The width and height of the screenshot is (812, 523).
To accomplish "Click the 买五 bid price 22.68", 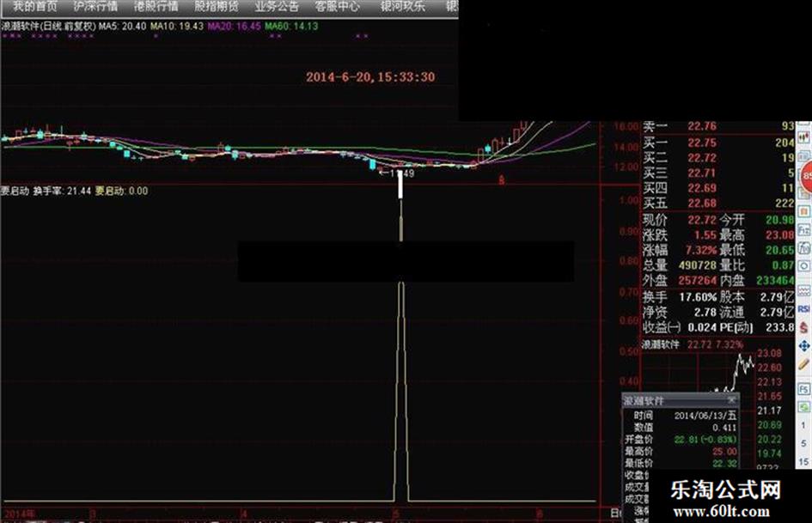I will 702,203.
